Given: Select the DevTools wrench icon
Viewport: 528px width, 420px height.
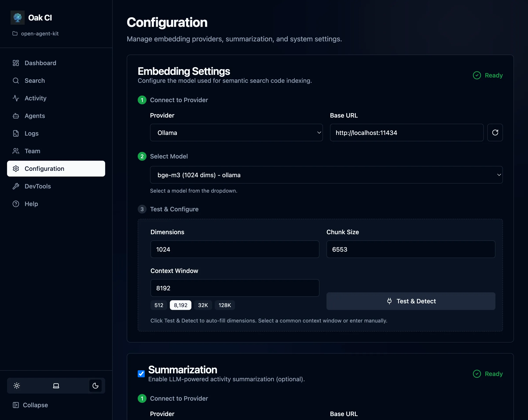Looking at the screenshot, I should pyautogui.click(x=16, y=186).
